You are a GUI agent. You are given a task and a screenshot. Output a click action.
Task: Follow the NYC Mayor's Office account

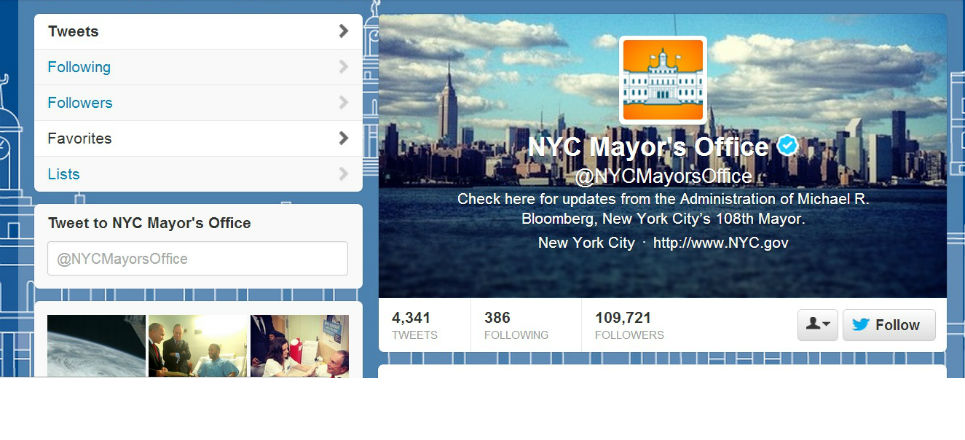tap(889, 325)
